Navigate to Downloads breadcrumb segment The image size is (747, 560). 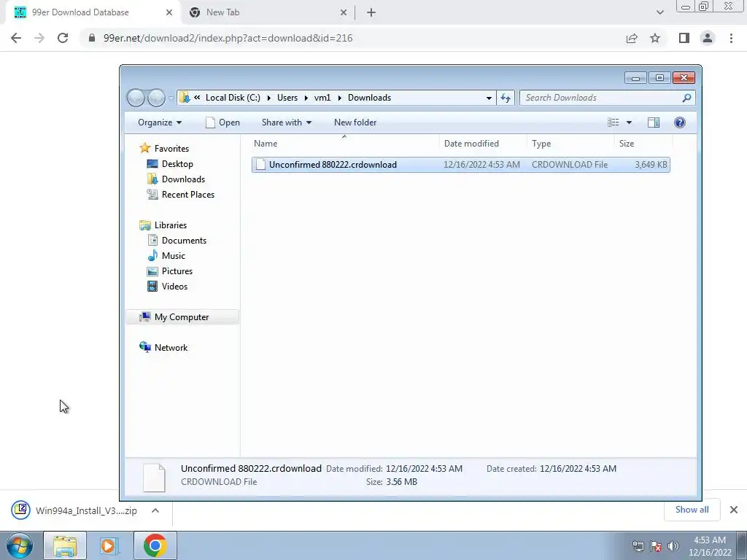pyautogui.click(x=369, y=98)
